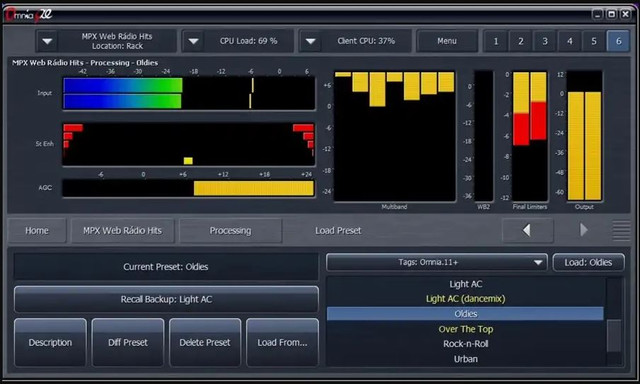Open the MPX Web Rádio Hits breadcrumb tab
Viewport: 640px width, 384px height.
click(122, 231)
